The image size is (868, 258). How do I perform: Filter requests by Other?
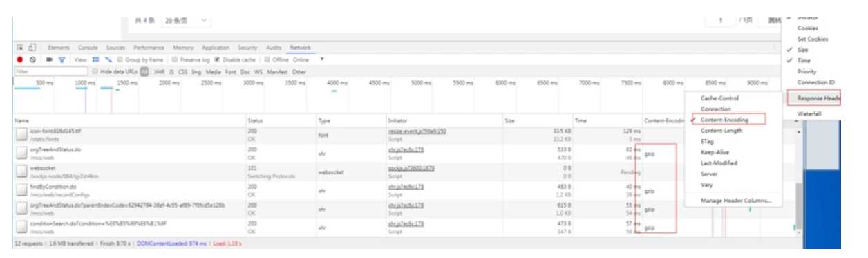pos(299,71)
